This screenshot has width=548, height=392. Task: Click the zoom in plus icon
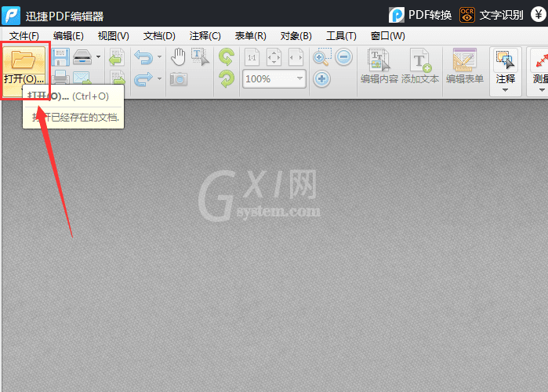point(322,79)
